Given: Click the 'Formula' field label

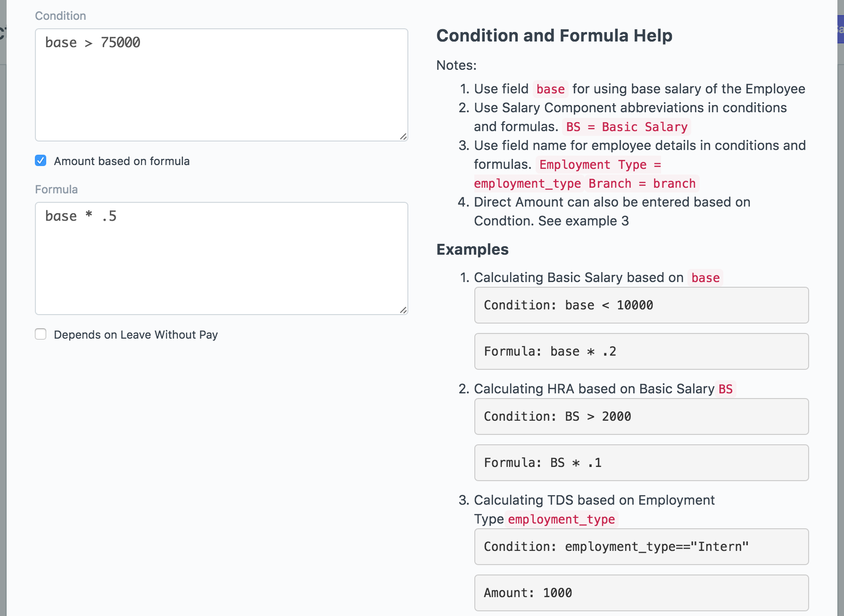Looking at the screenshot, I should point(57,189).
